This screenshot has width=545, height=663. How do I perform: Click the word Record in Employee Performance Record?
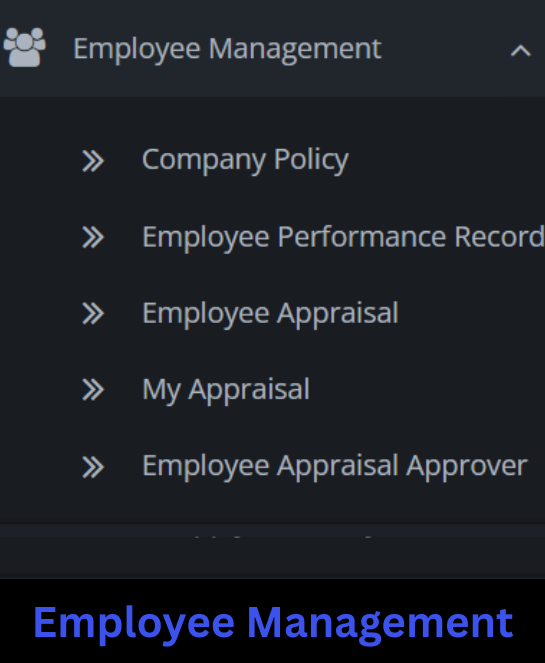pyautogui.click(x=499, y=236)
